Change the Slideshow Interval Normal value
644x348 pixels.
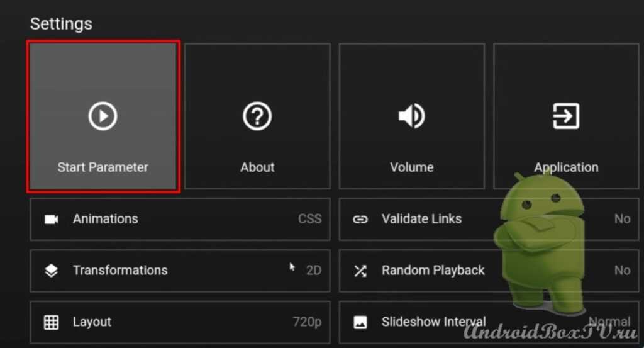pyautogui.click(x=609, y=322)
